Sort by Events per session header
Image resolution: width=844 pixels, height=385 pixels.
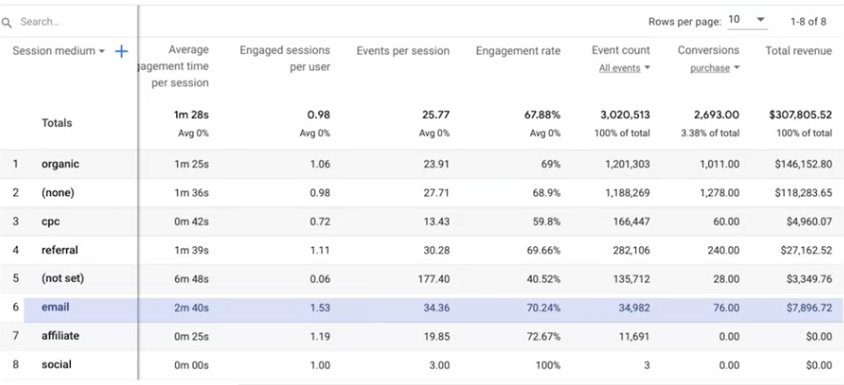(x=403, y=51)
